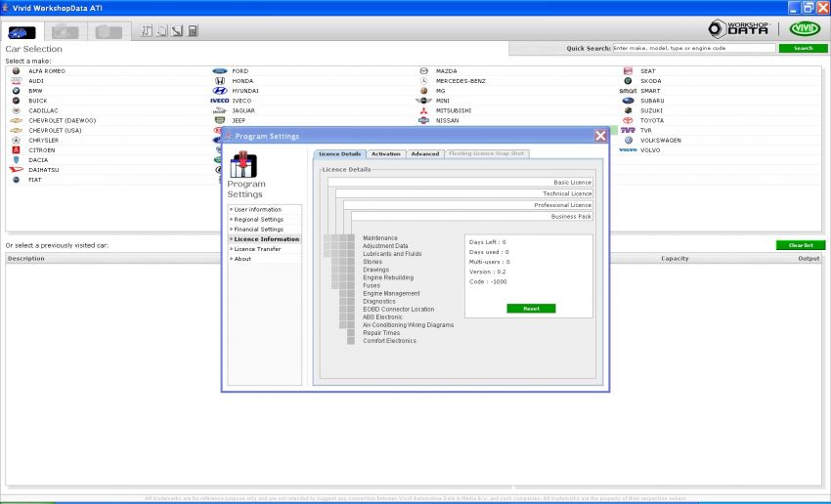Image resolution: width=831 pixels, height=504 pixels.
Task: Select the SKODA make entry
Action: tap(650, 81)
